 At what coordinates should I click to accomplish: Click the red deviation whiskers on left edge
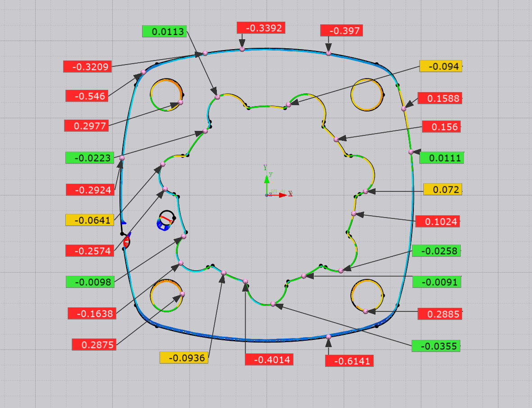(x=127, y=241)
